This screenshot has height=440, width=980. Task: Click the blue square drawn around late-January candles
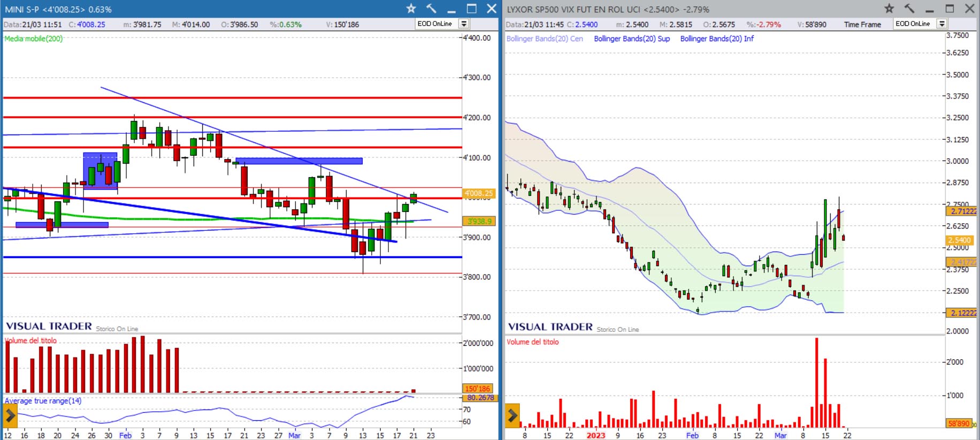tap(100, 171)
